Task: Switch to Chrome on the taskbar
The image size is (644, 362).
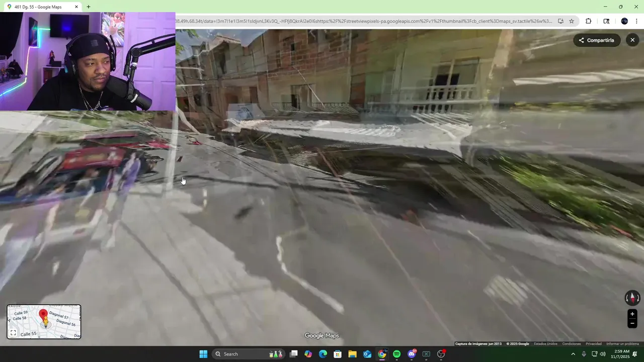Action: pos(382,354)
